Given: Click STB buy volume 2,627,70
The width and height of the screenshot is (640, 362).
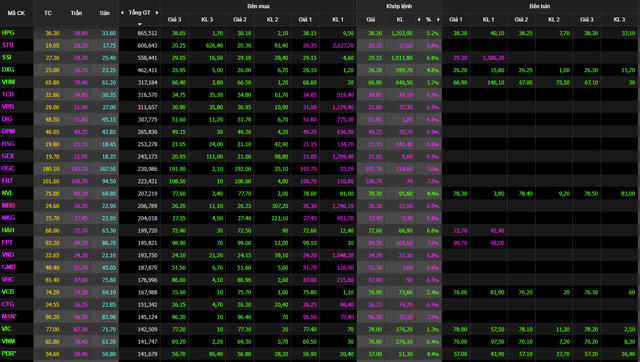Looking at the screenshot, I should [343, 45].
